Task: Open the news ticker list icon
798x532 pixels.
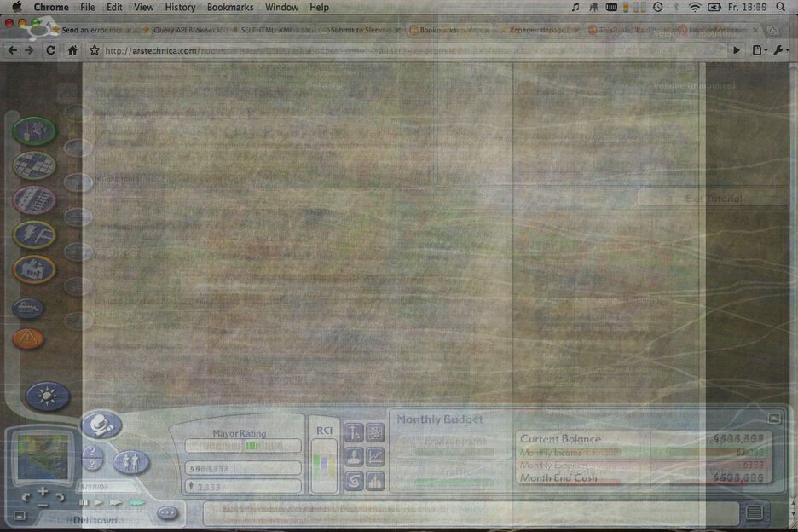Action: tap(755, 512)
